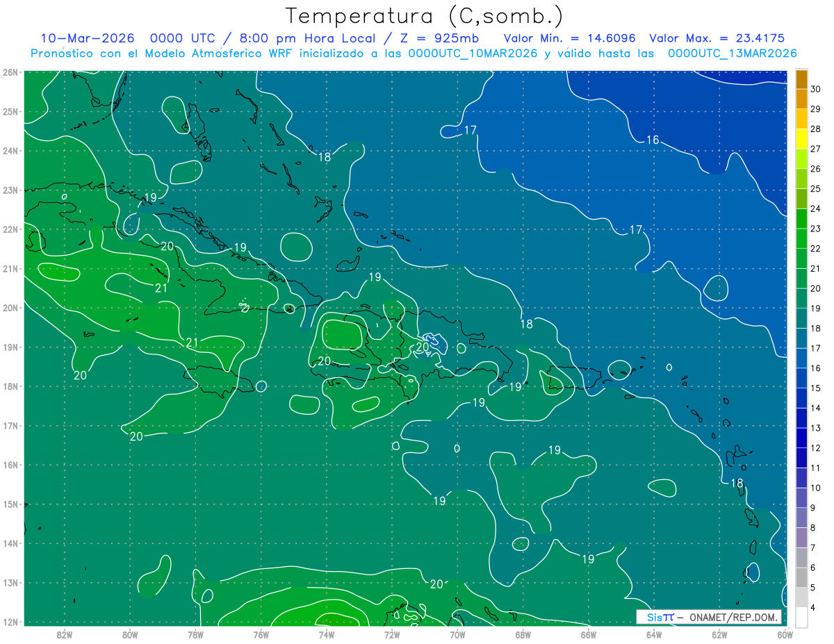Click the 62W longitude axis label
Viewport: 834px width, 644px height.
tap(719, 634)
